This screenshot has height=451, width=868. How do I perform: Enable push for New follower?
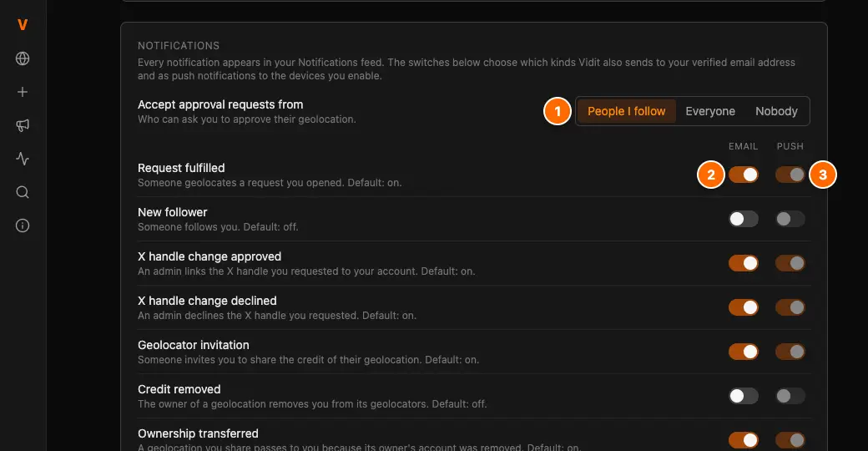790,219
